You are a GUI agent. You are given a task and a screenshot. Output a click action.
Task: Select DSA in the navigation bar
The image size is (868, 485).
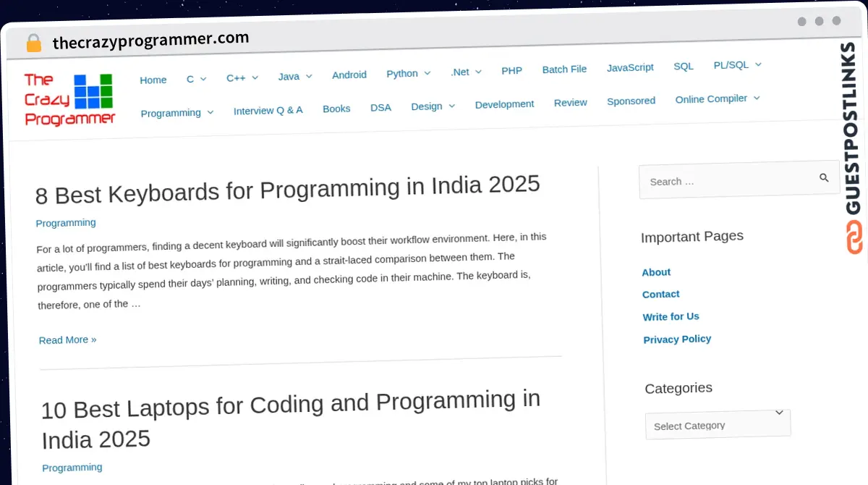point(380,107)
